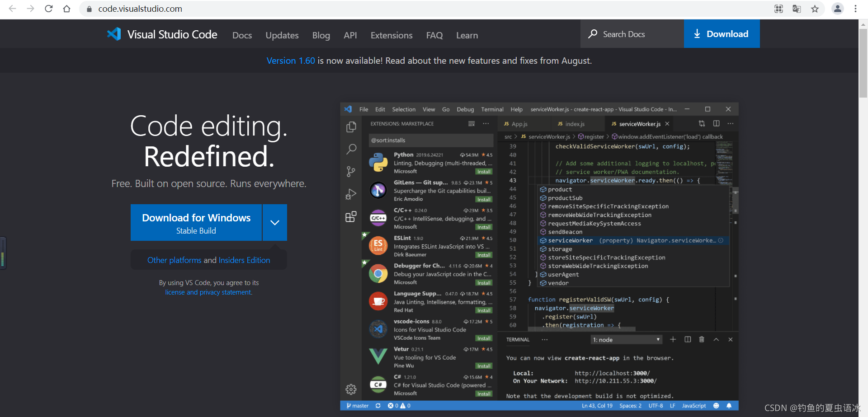Click the Version 1.60 link
This screenshot has height=417, width=868.
click(x=290, y=61)
